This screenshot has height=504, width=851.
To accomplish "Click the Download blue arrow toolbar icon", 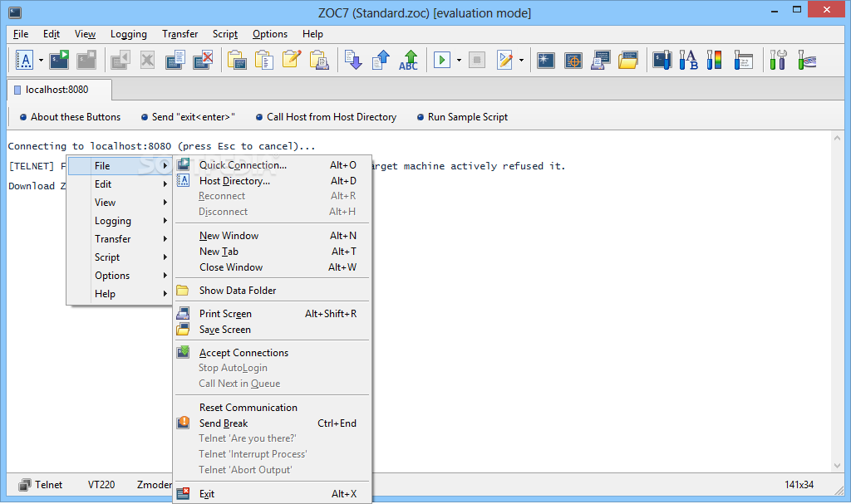I will point(353,60).
